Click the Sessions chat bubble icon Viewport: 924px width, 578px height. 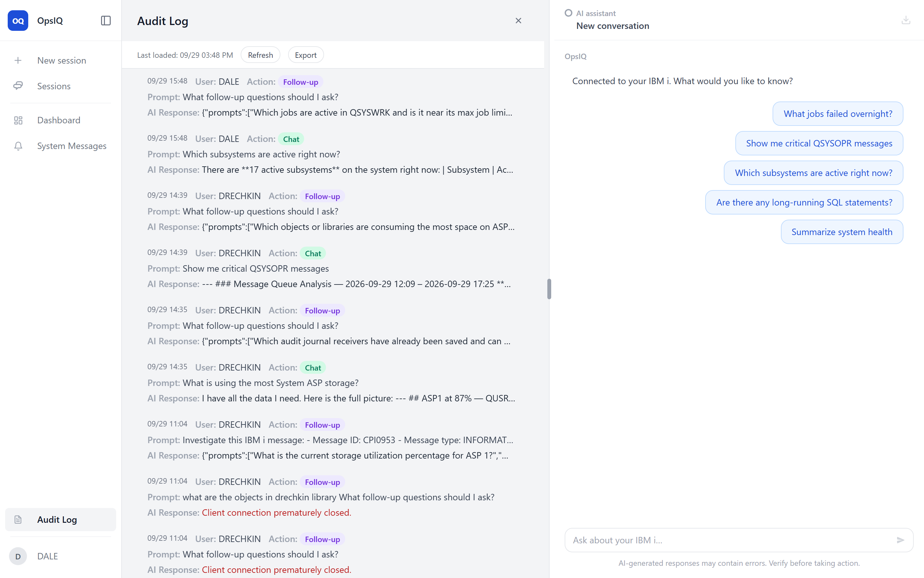[x=18, y=86]
